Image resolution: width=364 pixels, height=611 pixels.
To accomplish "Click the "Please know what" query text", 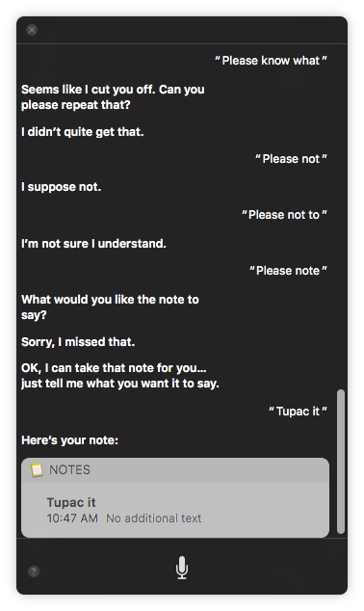I will pyautogui.click(x=271, y=61).
